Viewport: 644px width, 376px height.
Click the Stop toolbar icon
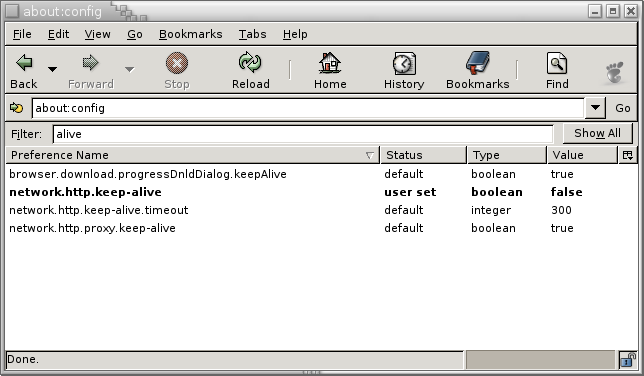point(177,63)
